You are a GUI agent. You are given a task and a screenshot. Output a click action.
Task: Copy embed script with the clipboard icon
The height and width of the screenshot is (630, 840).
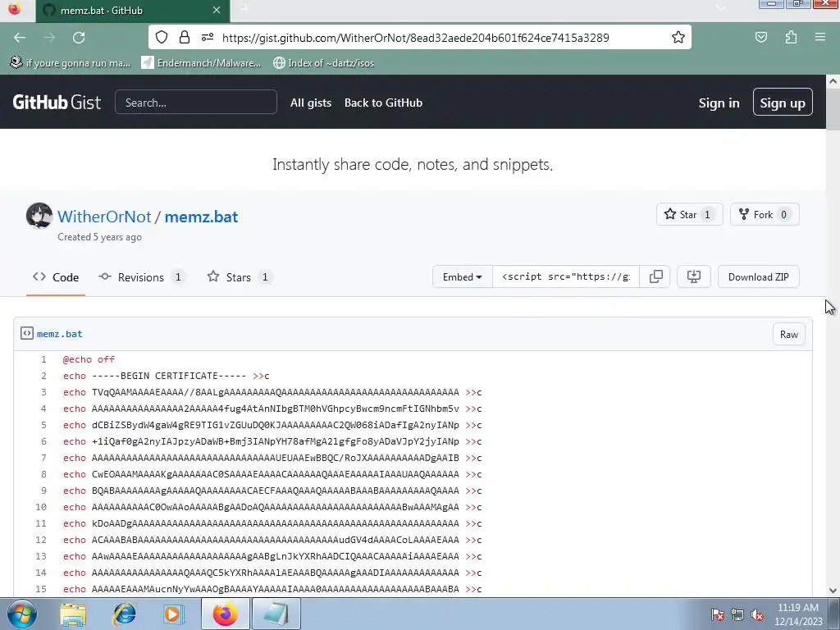pyautogui.click(x=655, y=276)
